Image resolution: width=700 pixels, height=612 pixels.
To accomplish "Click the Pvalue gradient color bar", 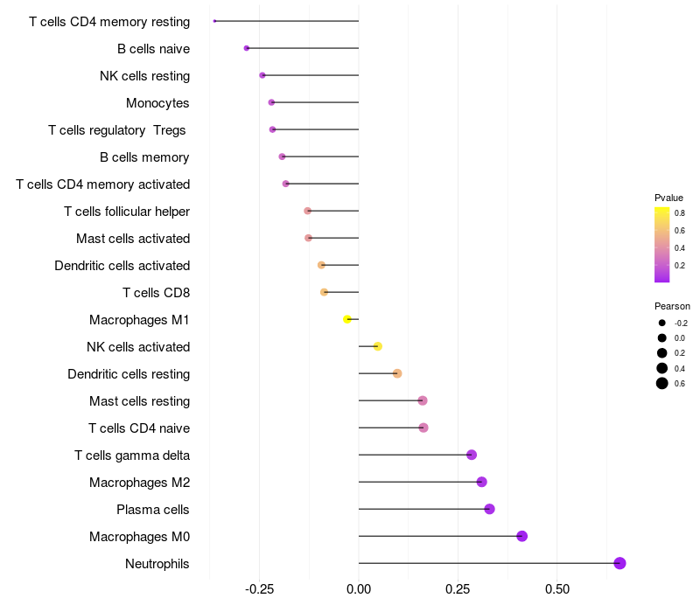I will pyautogui.click(x=662, y=245).
